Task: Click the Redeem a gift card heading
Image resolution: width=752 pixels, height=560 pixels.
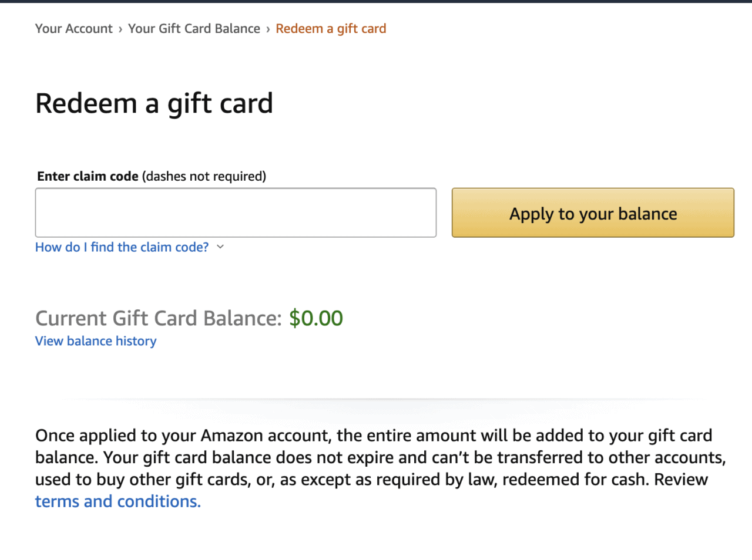Action: coord(154,103)
